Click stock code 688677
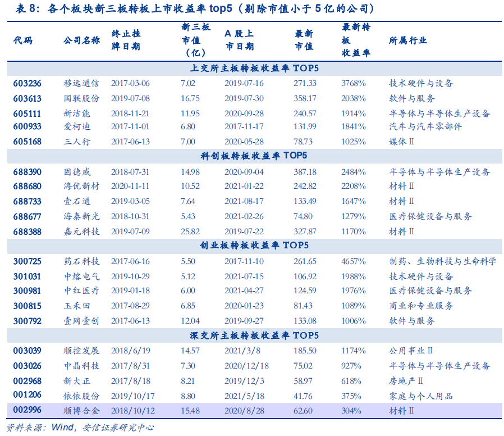 click(x=28, y=217)
